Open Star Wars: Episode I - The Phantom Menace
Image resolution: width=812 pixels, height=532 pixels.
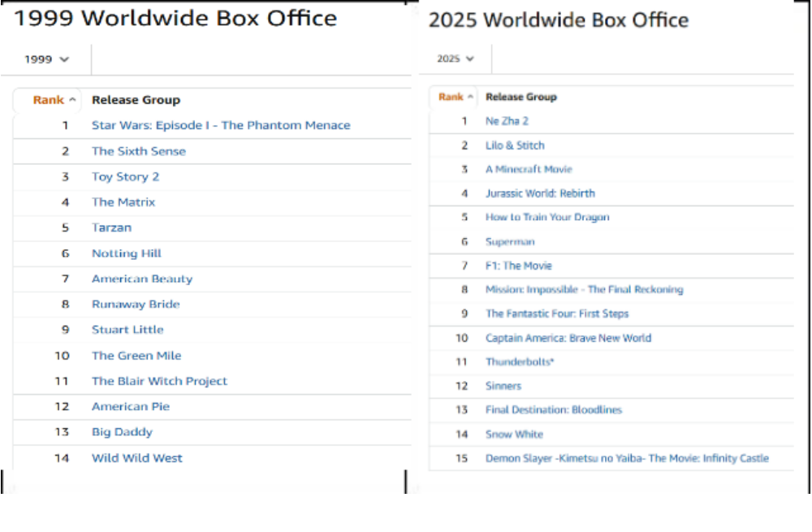[221, 125]
